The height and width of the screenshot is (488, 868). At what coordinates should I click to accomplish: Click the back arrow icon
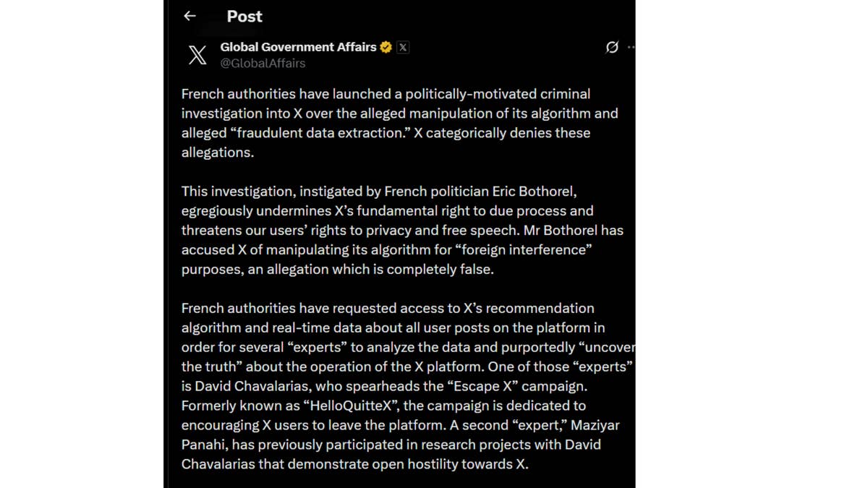pyautogui.click(x=190, y=16)
